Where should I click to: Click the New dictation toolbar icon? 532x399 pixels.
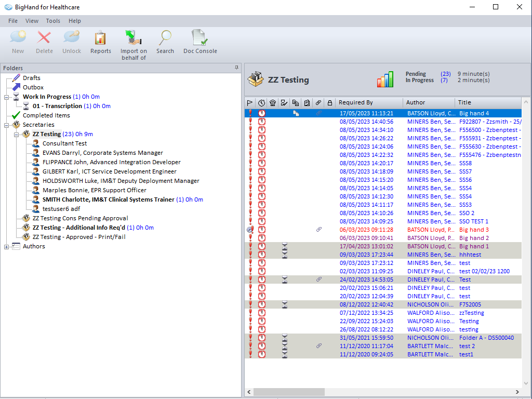coord(18,37)
